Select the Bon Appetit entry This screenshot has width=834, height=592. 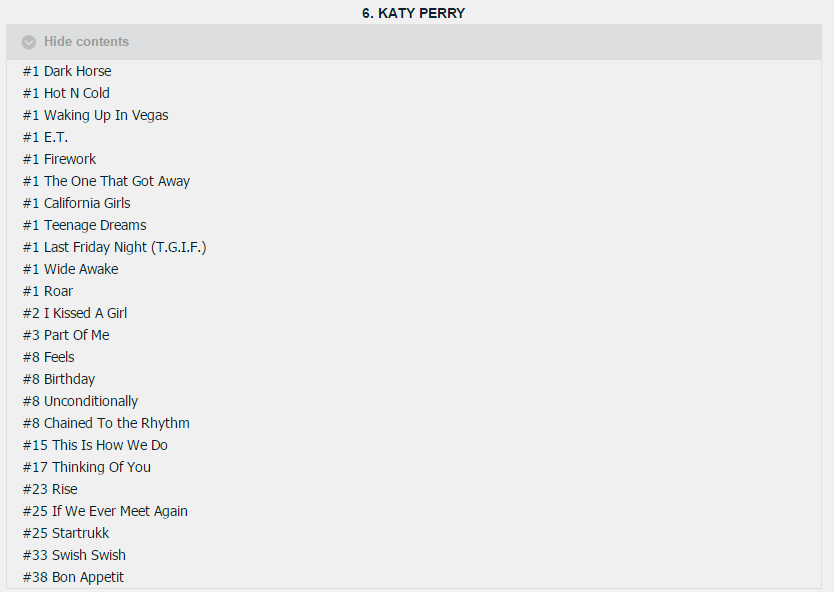point(73,577)
